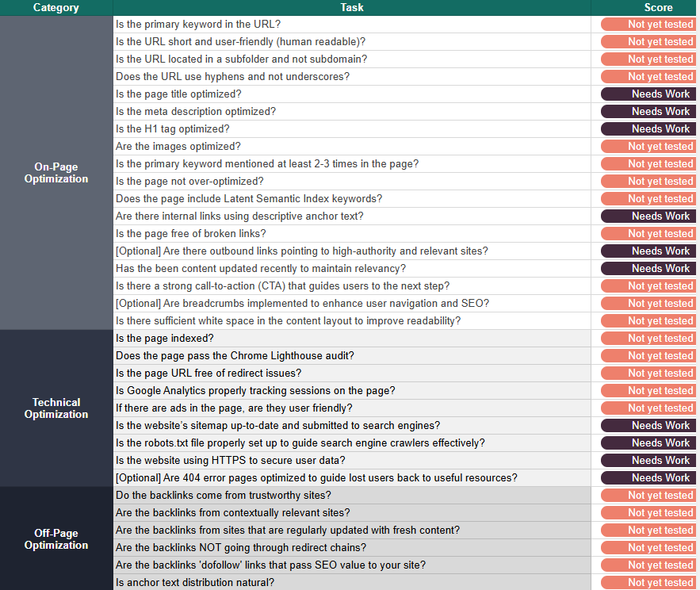Select the Category column header cell
The height and width of the screenshot is (590, 700).
[x=56, y=8]
